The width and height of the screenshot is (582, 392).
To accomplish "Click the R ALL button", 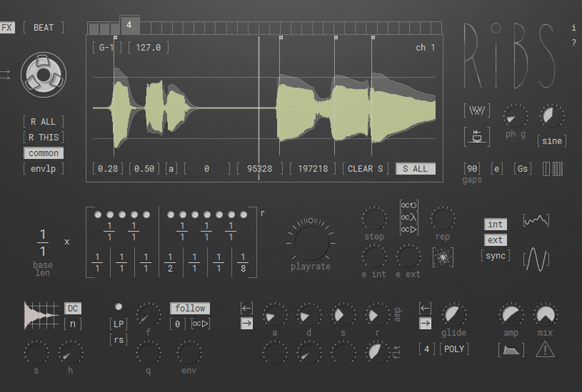I will click(43, 122).
